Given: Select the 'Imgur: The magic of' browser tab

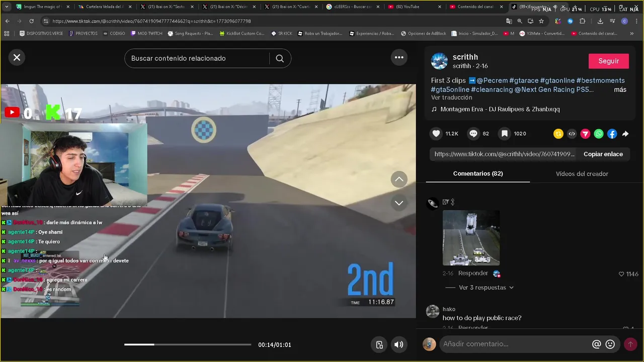Looking at the screenshot, I should [43, 7].
